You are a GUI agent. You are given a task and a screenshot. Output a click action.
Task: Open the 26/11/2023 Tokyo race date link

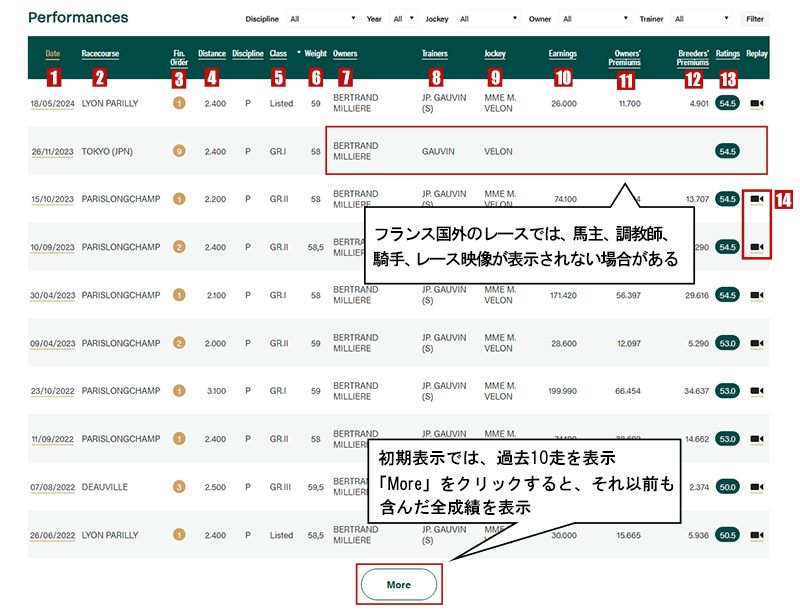[x=52, y=151]
